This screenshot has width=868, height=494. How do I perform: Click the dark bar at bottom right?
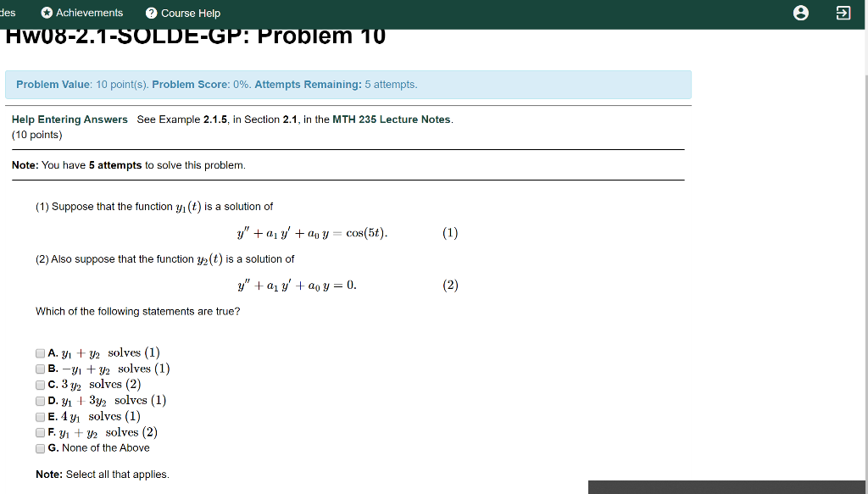coord(725,486)
